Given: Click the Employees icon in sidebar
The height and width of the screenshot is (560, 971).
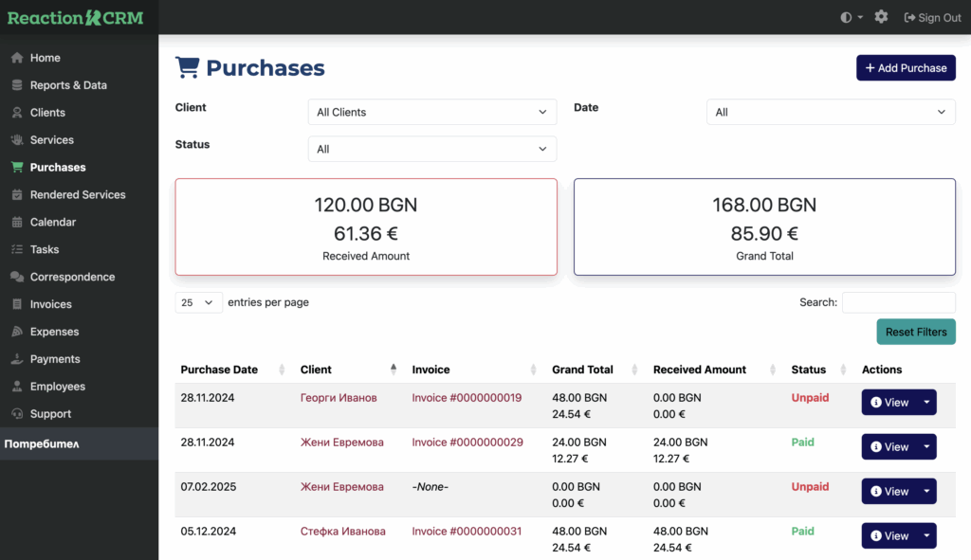Looking at the screenshot, I should [17, 387].
